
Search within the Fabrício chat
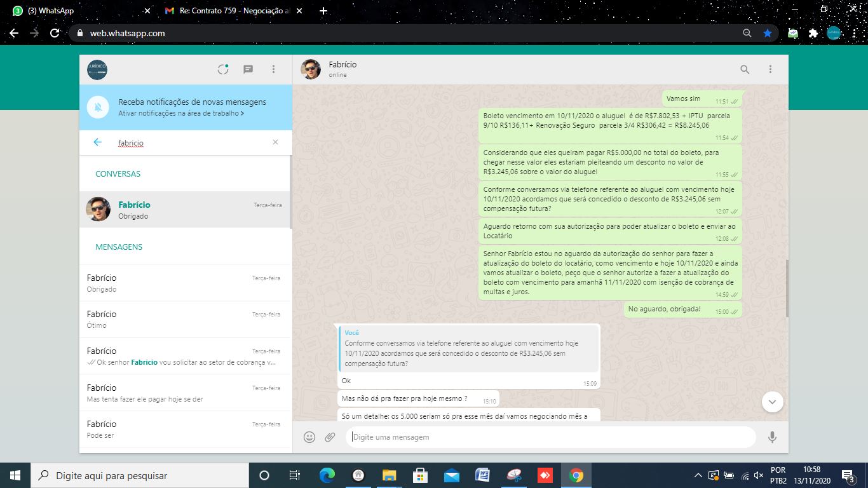(745, 70)
